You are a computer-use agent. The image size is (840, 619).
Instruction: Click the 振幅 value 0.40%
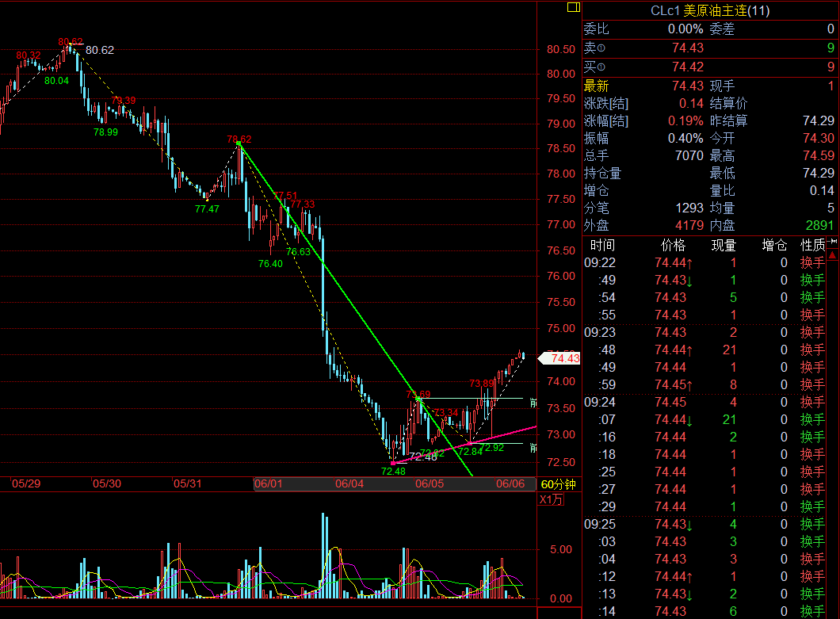point(685,138)
